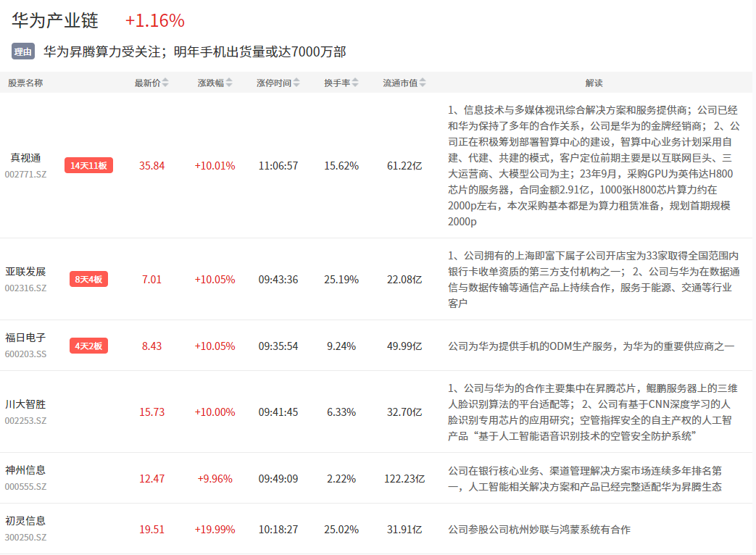The width and height of the screenshot is (756, 555).
Task: Sort by 涨停时间 arrow icon
Action: click(296, 83)
